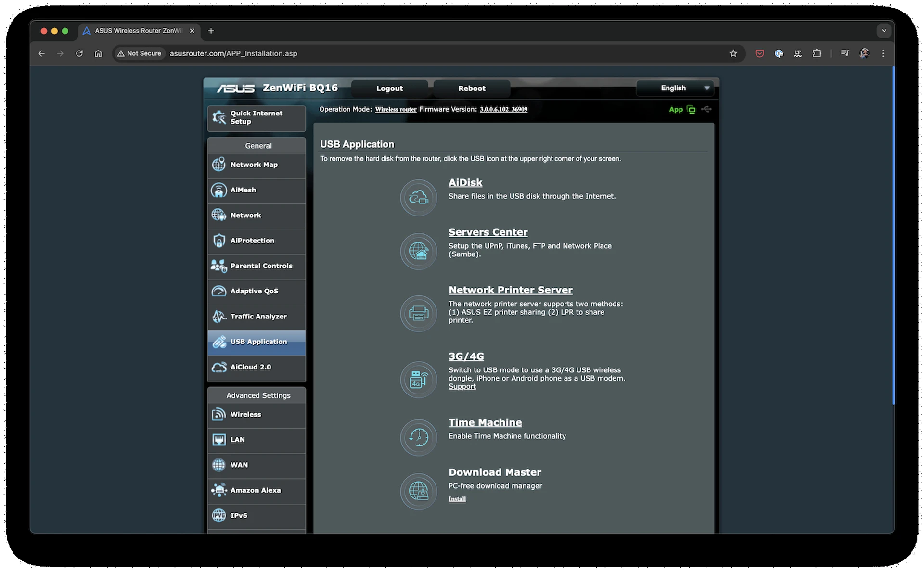Click the green App screen icon
The height and width of the screenshot is (572, 924).
691,110
